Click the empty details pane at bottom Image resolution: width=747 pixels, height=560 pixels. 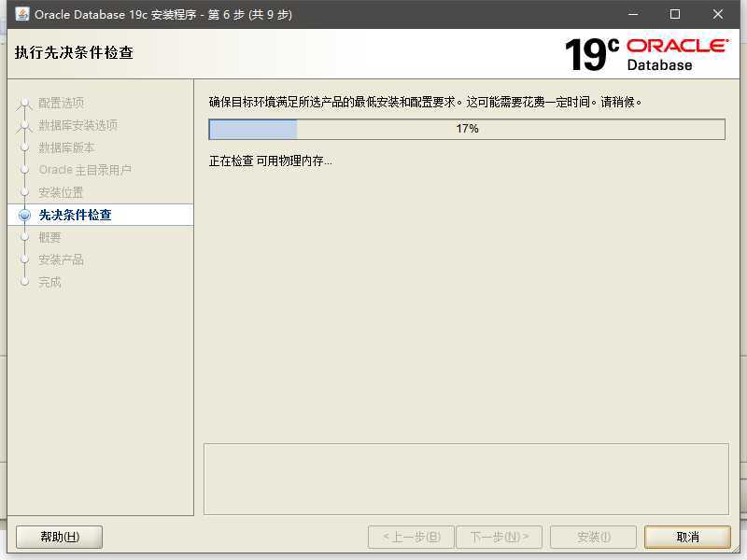466,479
